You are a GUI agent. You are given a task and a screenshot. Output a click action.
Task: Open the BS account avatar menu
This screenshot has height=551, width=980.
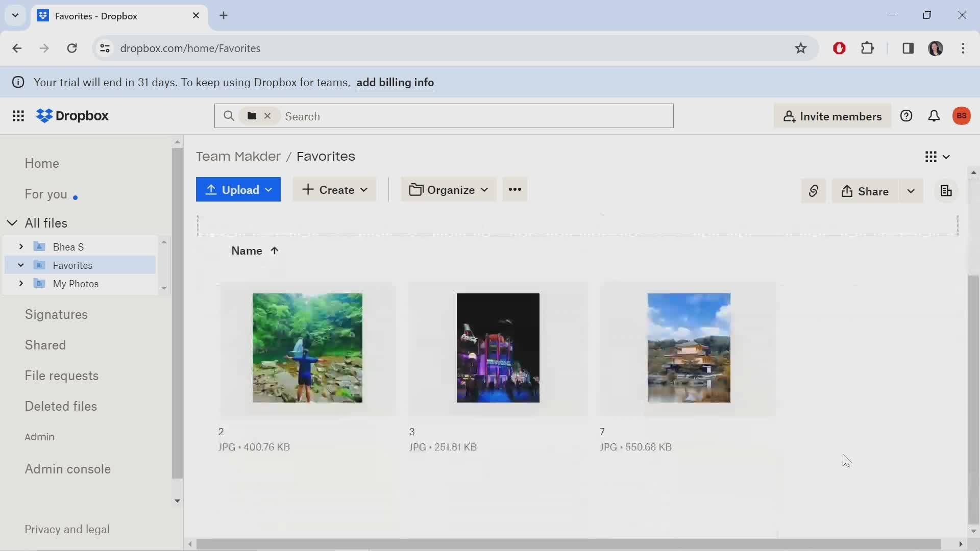coord(962,116)
